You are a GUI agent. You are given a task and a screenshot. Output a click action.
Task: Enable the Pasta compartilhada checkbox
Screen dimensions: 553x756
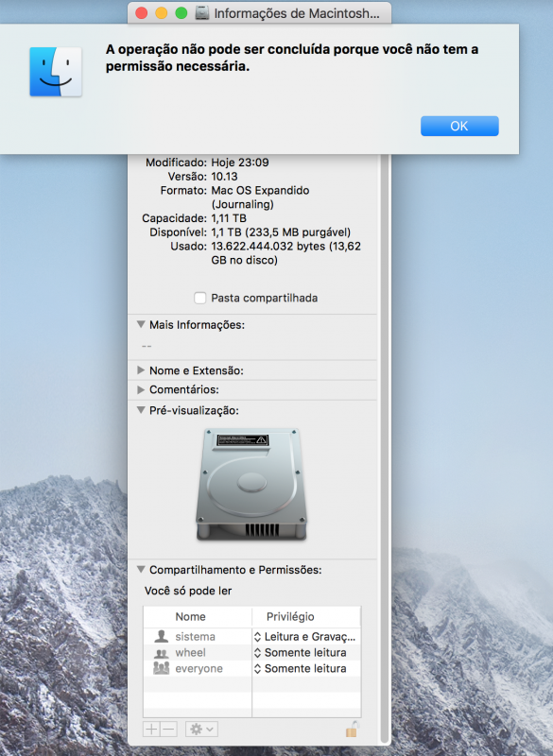click(200, 298)
